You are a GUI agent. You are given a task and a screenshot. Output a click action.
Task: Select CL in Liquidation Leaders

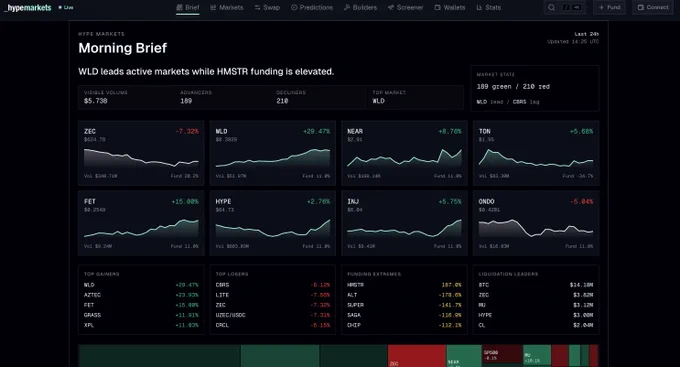point(536,325)
